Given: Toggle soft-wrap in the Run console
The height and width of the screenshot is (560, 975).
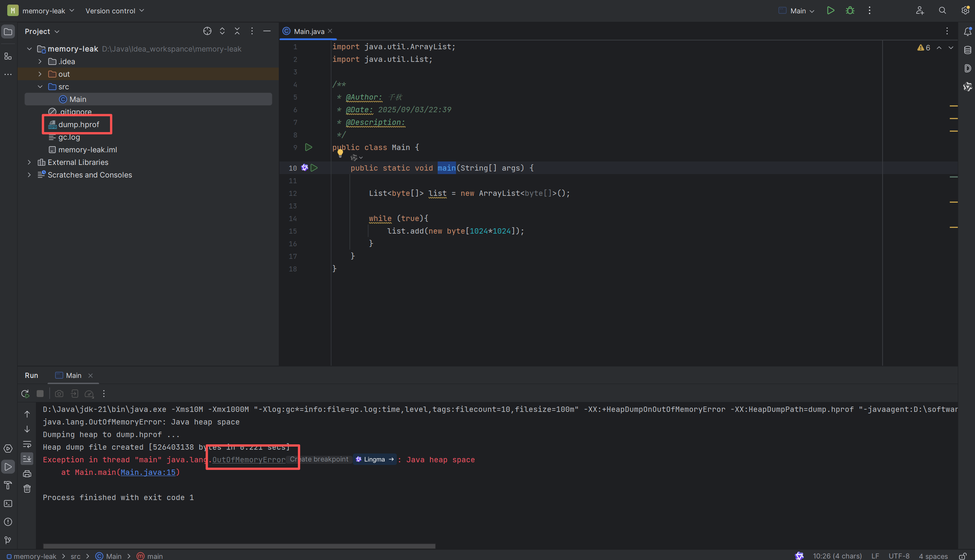Looking at the screenshot, I should click(x=27, y=444).
